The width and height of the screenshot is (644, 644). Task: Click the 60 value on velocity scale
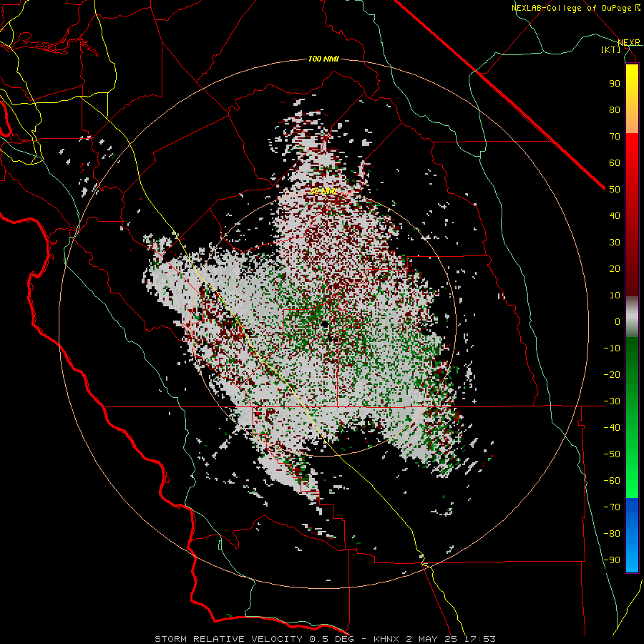(x=615, y=162)
